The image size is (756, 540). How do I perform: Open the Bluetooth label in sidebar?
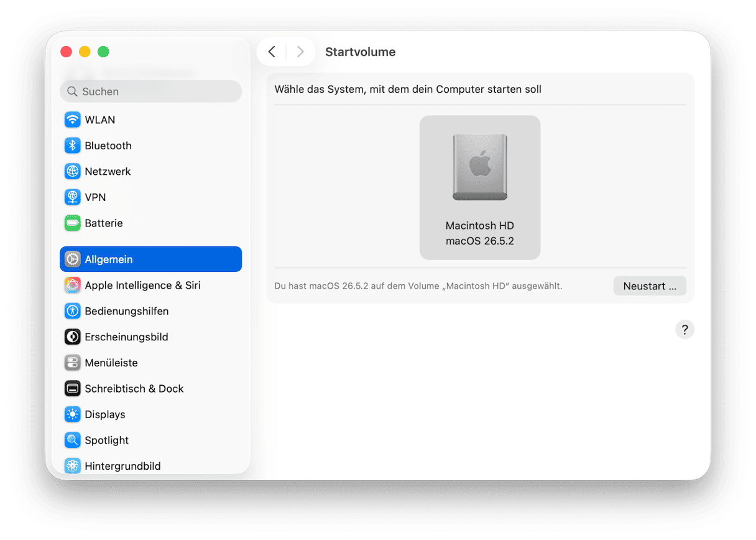tap(108, 146)
